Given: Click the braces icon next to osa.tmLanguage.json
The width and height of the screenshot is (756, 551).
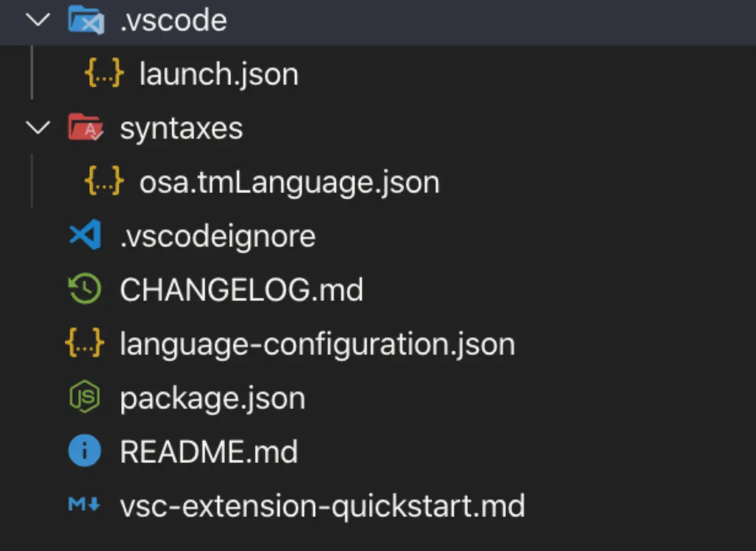Looking at the screenshot, I should 104,182.
